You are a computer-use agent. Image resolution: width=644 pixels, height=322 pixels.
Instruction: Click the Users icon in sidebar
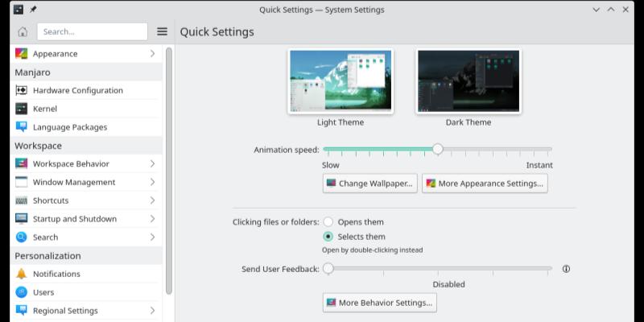click(22, 292)
